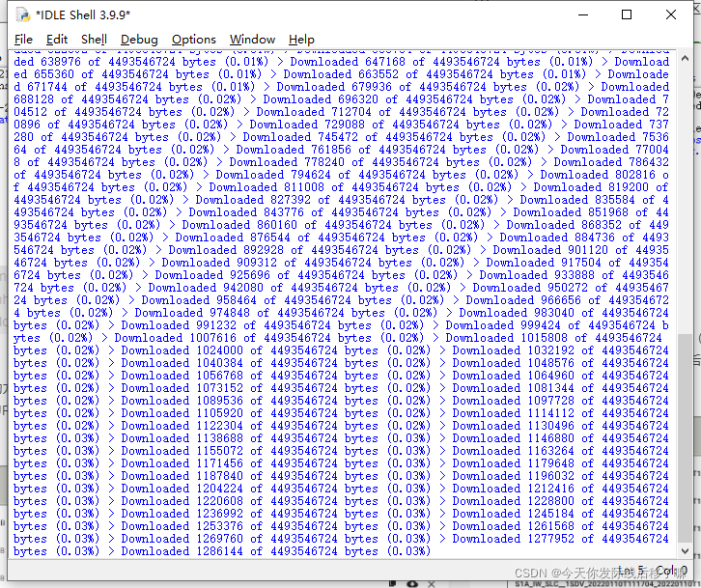Image resolution: width=701 pixels, height=588 pixels.
Task: Click the value 1261568 in the output
Action: pos(550,526)
